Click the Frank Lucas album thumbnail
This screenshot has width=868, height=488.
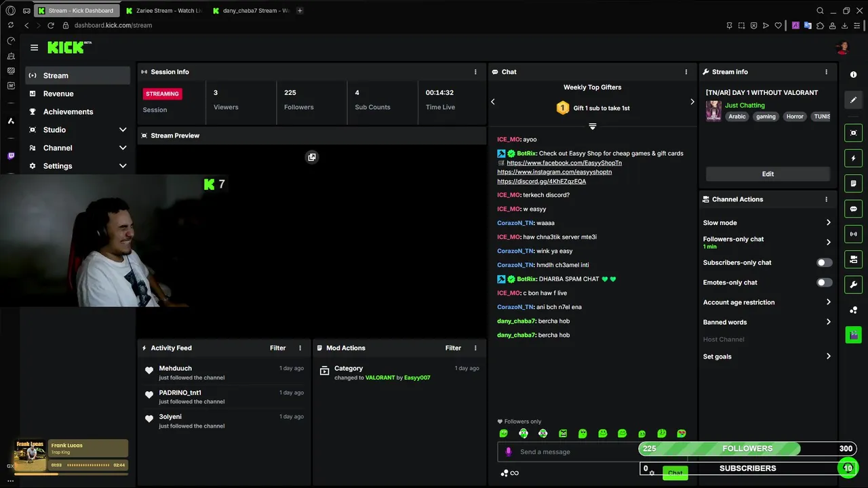point(30,456)
